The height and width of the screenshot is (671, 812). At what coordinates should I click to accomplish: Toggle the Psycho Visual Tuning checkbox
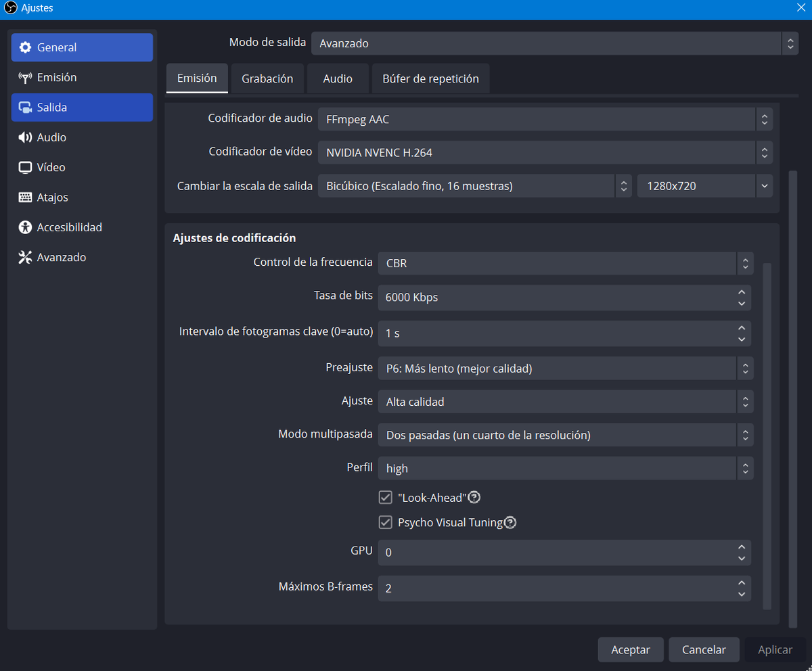tap(386, 522)
